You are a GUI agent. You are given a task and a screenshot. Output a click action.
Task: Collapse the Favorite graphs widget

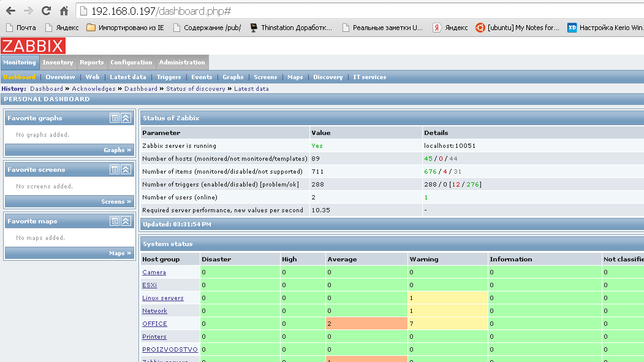coord(126,118)
